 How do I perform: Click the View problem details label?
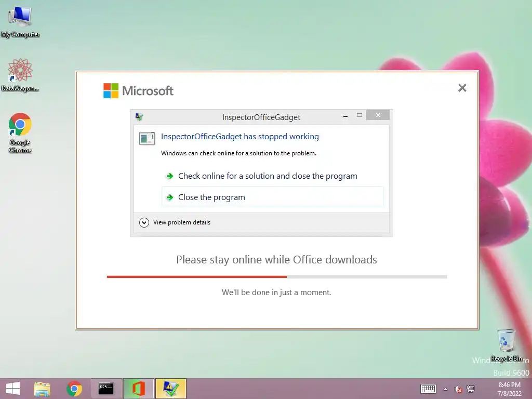182,222
